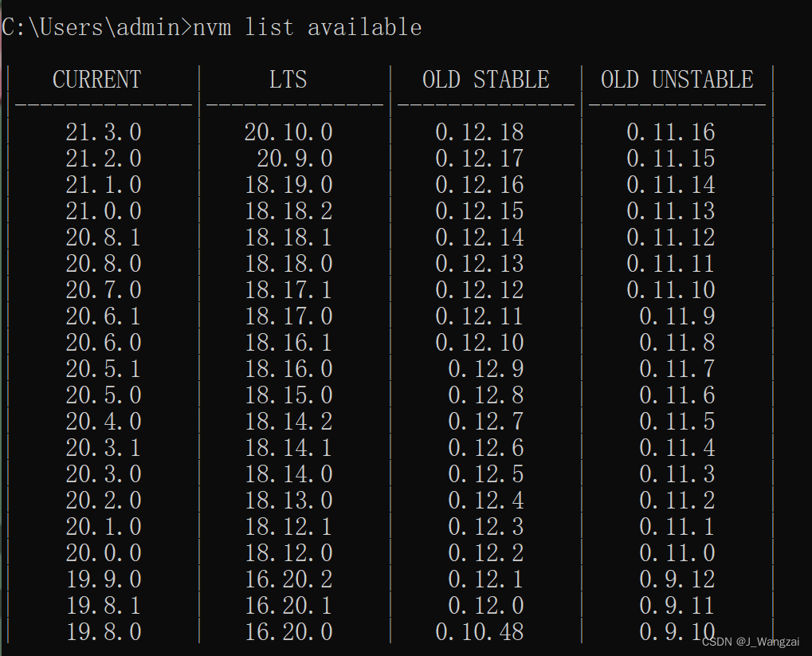Click LTS version 18.14.2
This screenshot has width=812, height=656.
(x=288, y=422)
